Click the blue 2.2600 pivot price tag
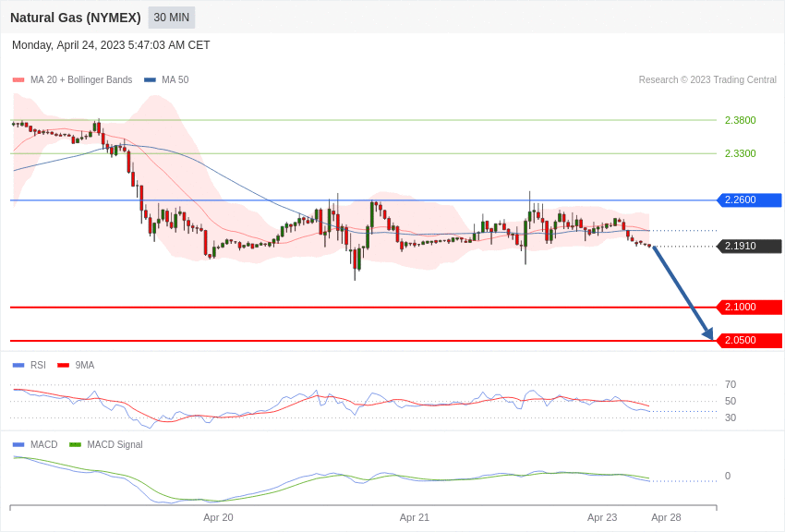 tap(750, 200)
